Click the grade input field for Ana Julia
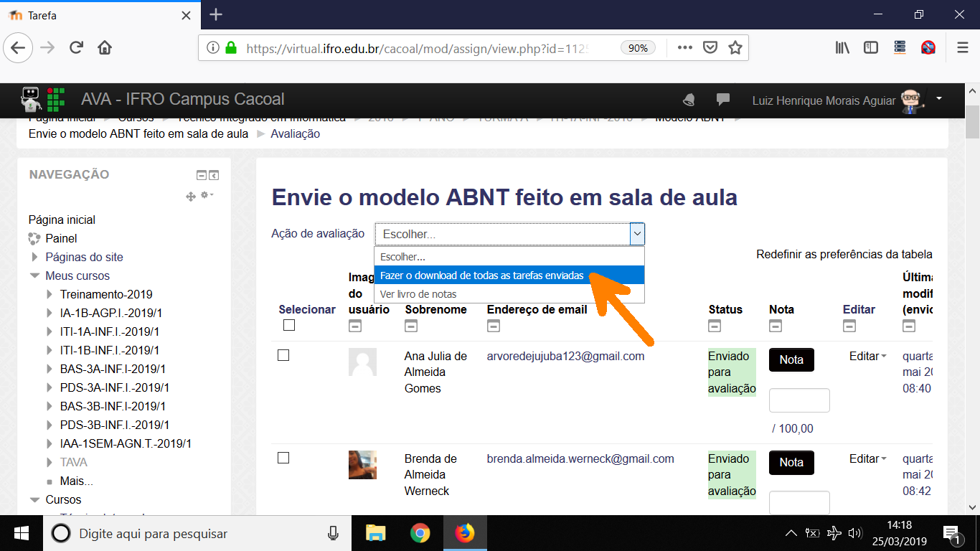 tap(799, 400)
